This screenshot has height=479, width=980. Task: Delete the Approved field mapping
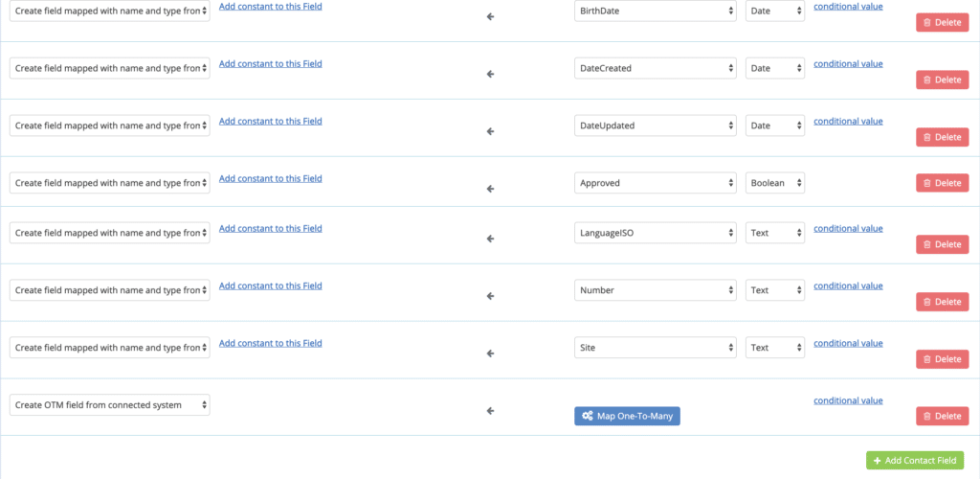click(943, 183)
